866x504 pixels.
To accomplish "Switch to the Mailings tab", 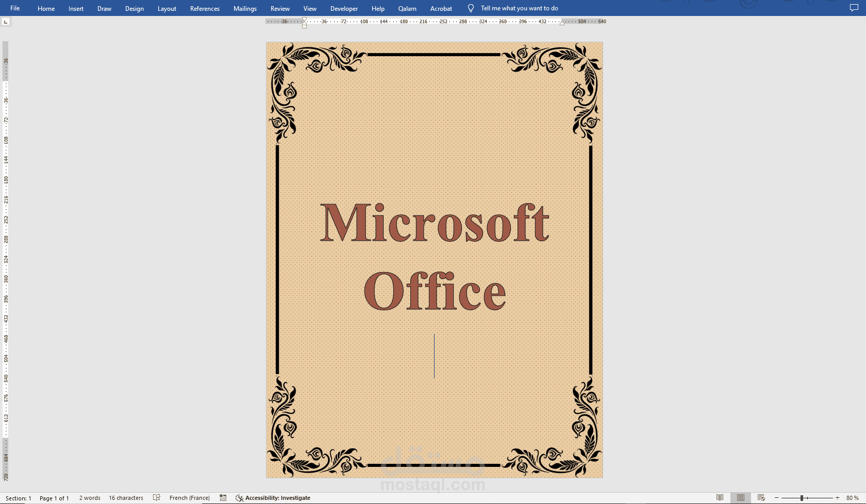I will [x=245, y=8].
